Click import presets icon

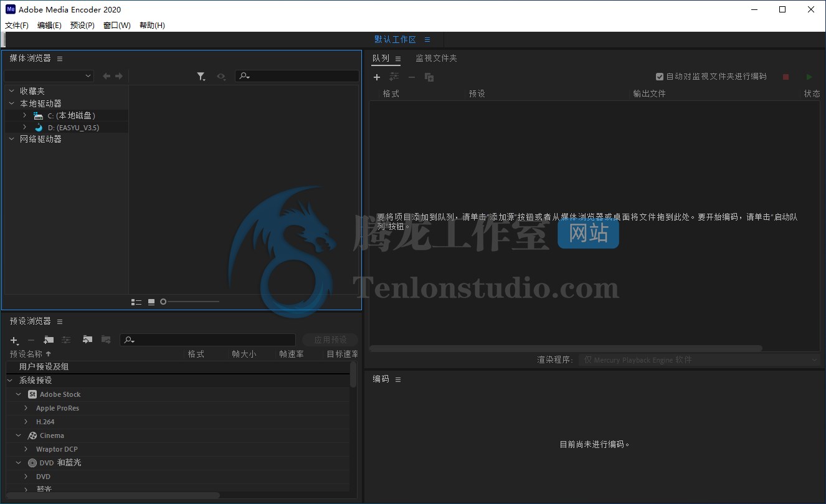click(87, 340)
